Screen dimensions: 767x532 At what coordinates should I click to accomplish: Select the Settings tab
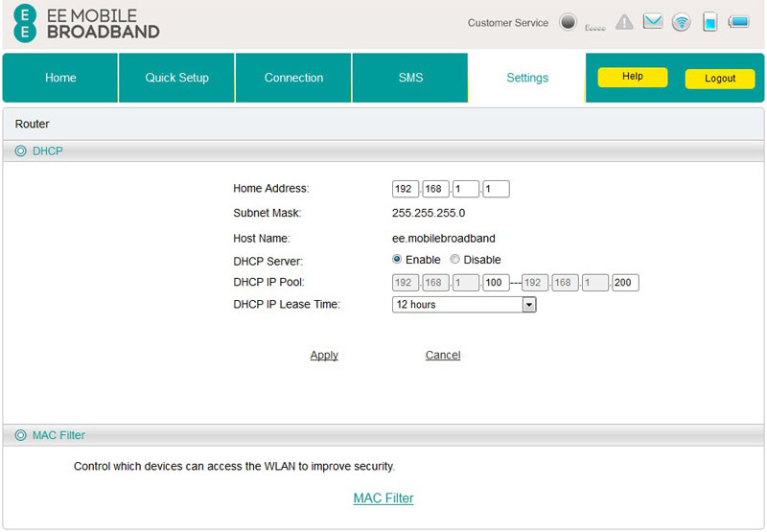click(x=526, y=78)
